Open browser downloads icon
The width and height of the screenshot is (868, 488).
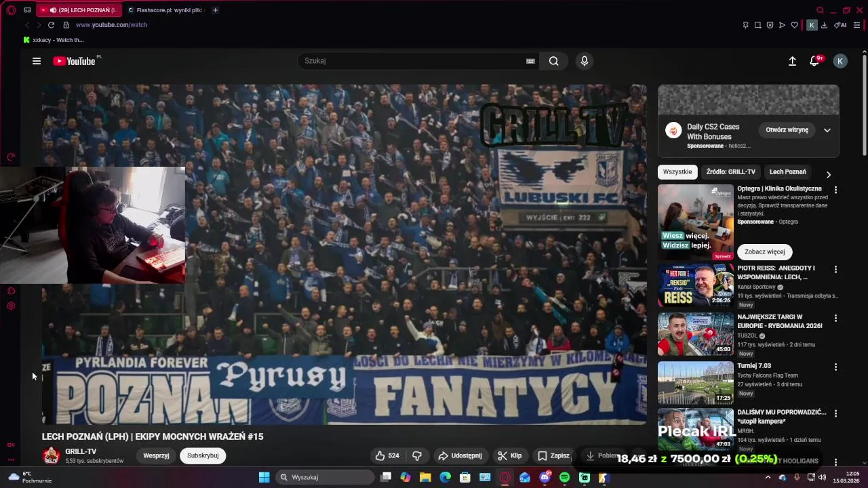[824, 25]
